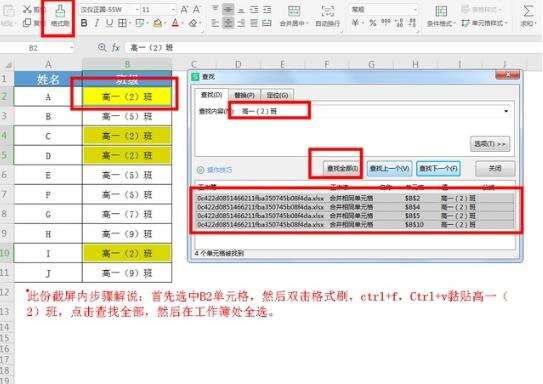Click the Find Next button

click(438, 169)
